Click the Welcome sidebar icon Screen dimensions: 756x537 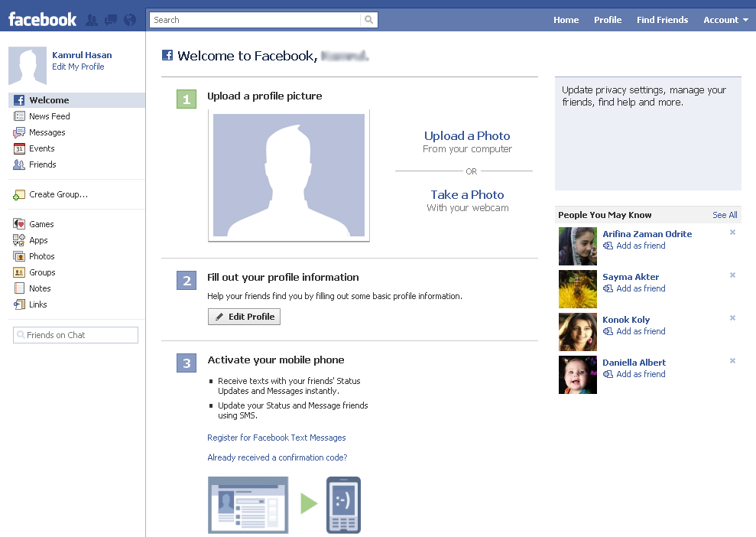pyautogui.click(x=19, y=100)
